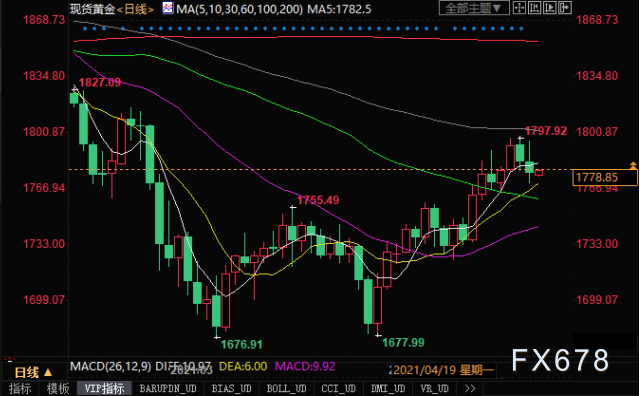
Task: Select the CCI_UD indicator
Action: pyautogui.click(x=338, y=388)
